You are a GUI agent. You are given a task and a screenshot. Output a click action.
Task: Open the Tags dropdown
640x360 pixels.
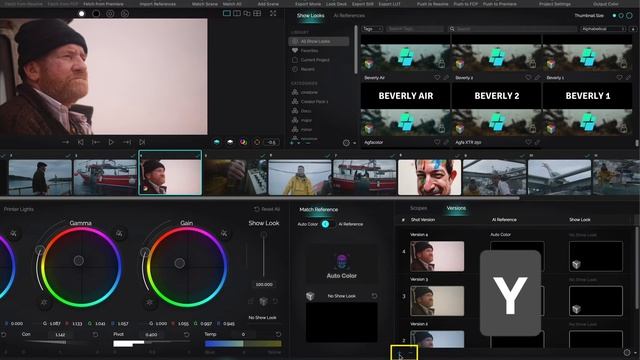click(x=372, y=29)
